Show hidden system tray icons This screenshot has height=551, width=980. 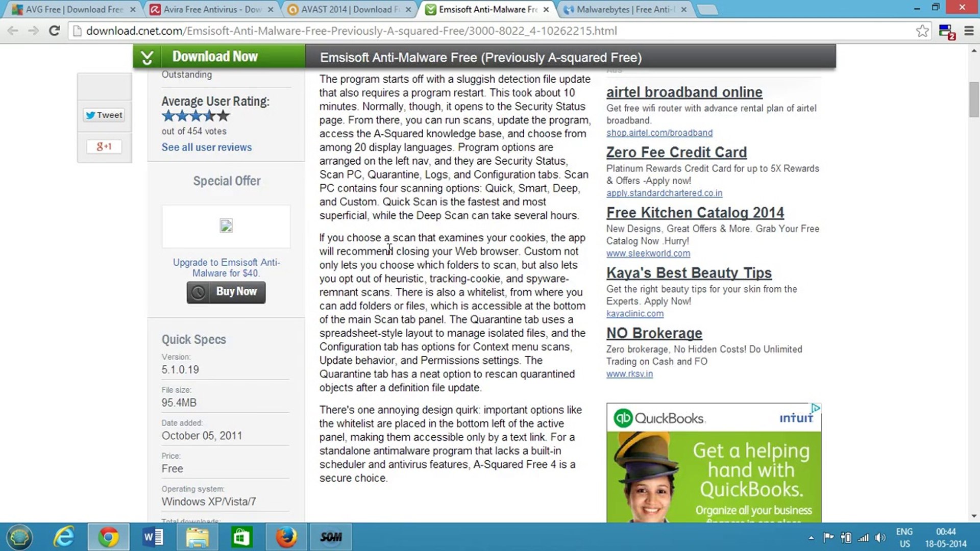click(x=811, y=537)
